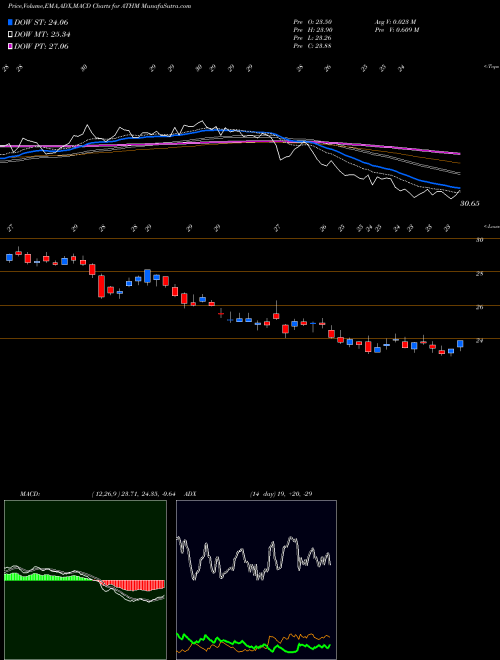Image resolution: width=500 pixels, height=660 pixels.
Task: Click the most recent blue candlestick
Action: pyautogui.click(x=460, y=345)
